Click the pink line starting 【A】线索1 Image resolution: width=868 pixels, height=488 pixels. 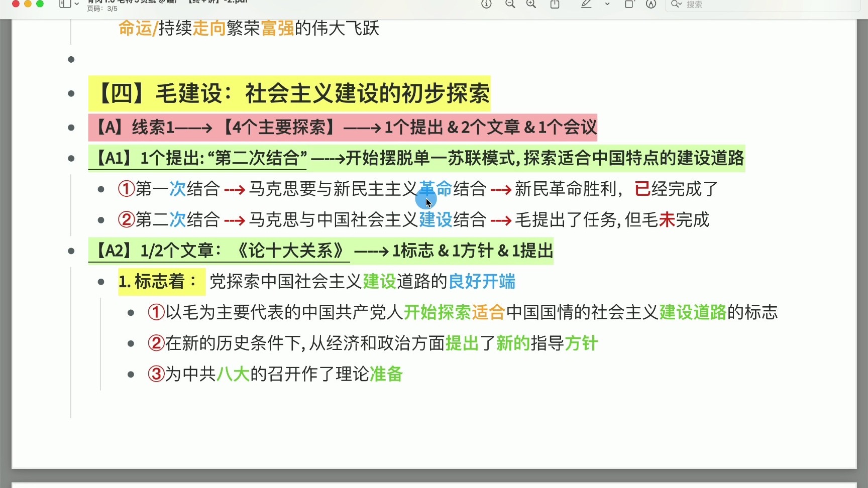(343, 128)
